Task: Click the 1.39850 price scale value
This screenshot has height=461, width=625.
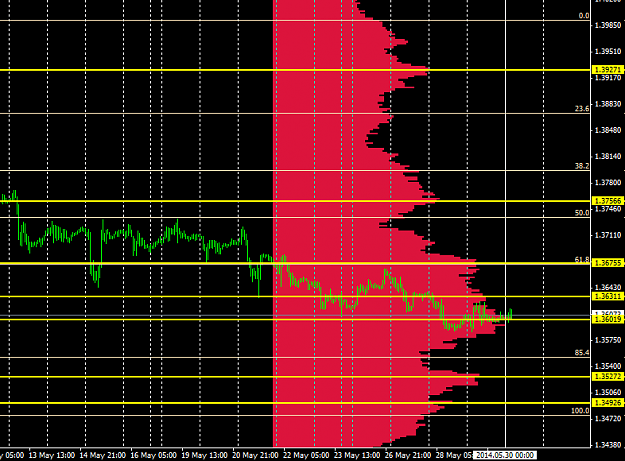Action: [x=608, y=26]
